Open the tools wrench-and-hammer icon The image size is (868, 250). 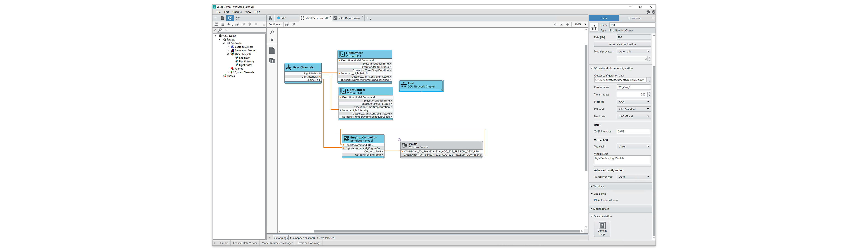(238, 18)
